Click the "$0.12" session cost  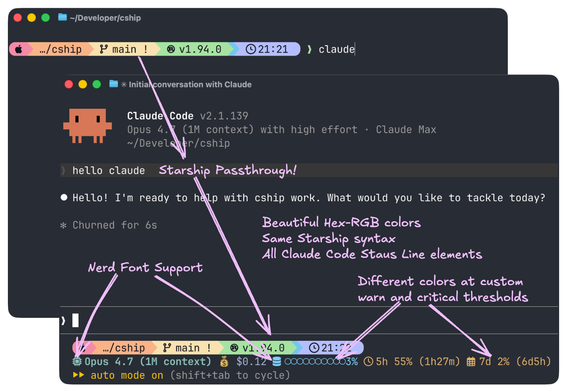tap(251, 362)
